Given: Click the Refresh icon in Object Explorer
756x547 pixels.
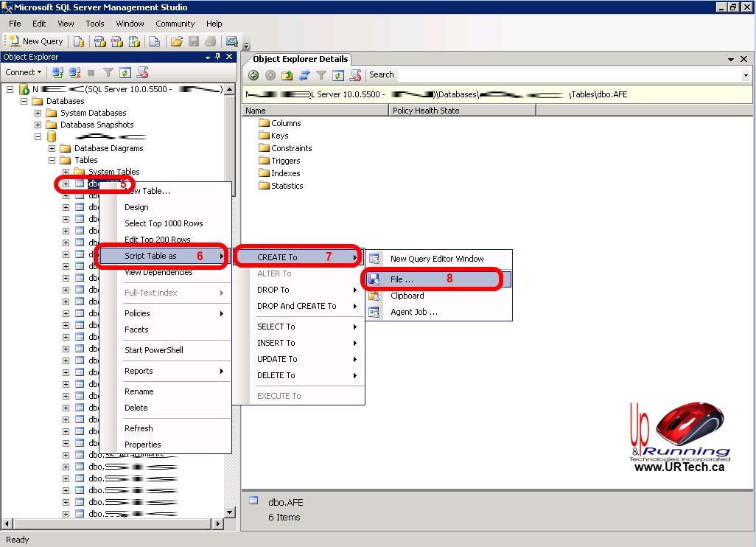Looking at the screenshot, I should point(125,72).
